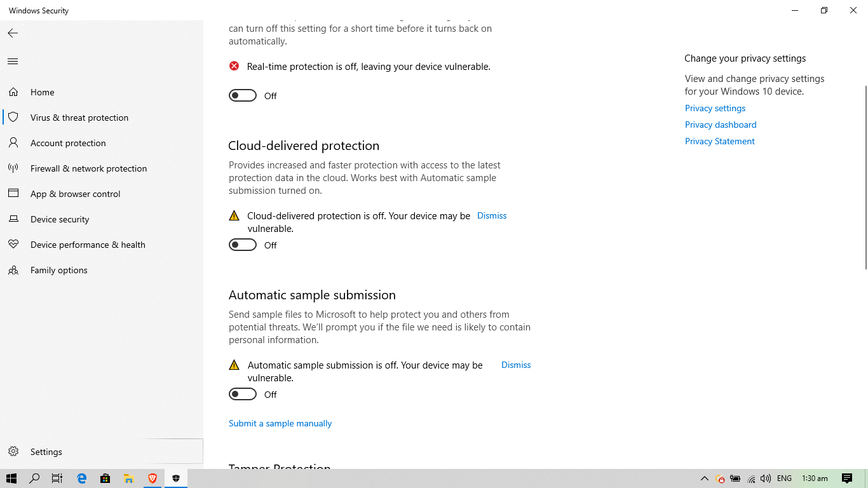Go back using the back arrow
Screen dimensions: 868x488
[x=13, y=33]
